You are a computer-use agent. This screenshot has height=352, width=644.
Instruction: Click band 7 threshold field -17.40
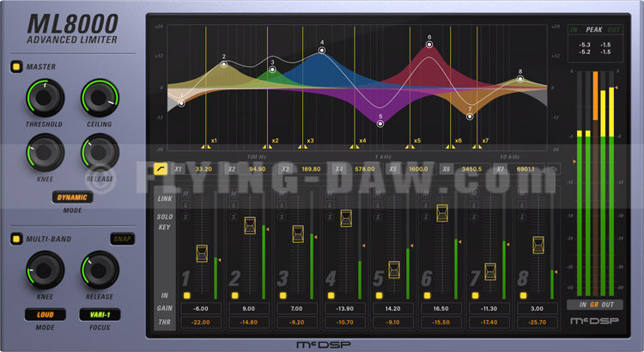(489, 323)
